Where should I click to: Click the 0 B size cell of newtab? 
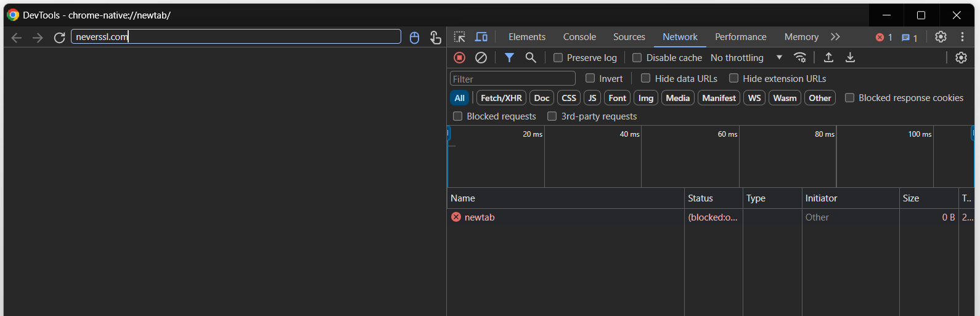pos(928,217)
